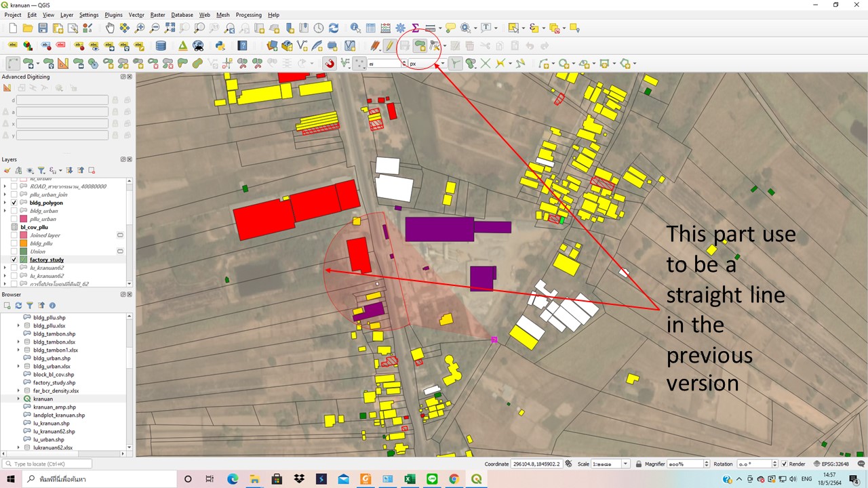Viewport: 868px width, 488px height.
Task: Open the Field Calculator
Action: (384, 28)
